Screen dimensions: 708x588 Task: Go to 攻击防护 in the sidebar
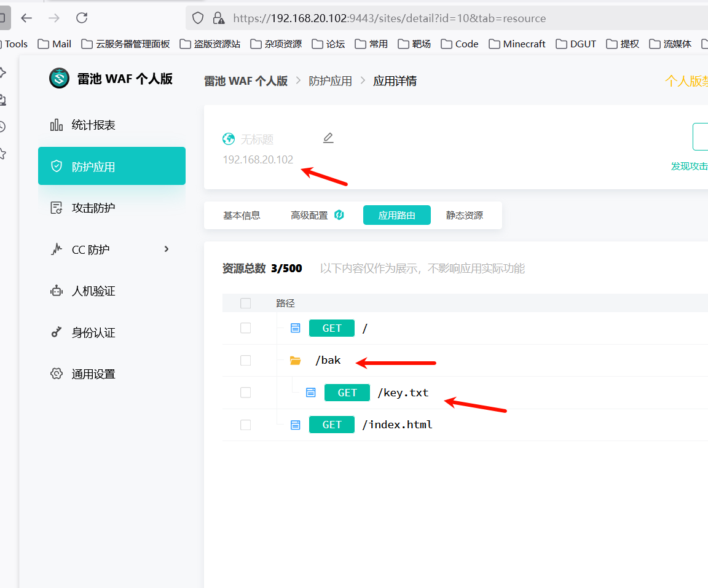pos(93,208)
